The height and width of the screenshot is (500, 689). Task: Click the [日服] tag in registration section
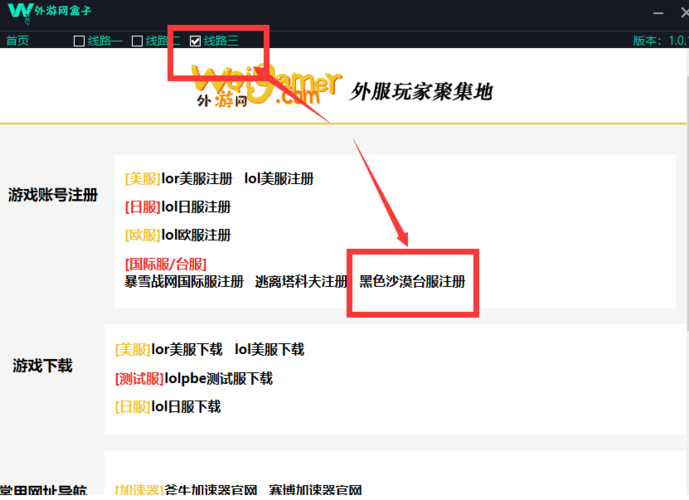coord(143,207)
